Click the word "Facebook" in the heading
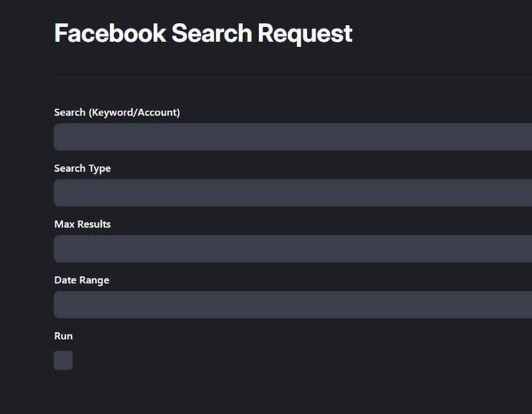The image size is (532, 414). (x=109, y=33)
